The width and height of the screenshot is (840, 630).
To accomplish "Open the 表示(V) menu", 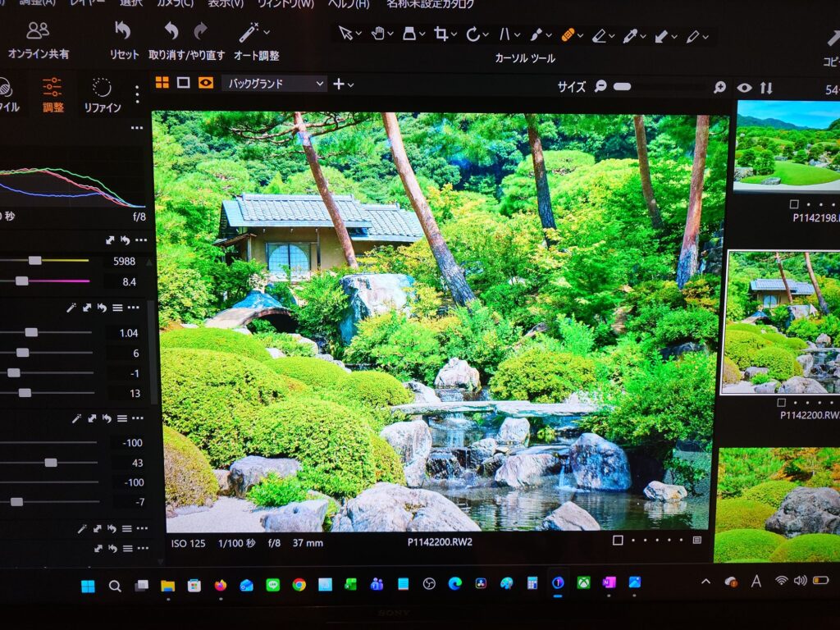I will 226,3.
